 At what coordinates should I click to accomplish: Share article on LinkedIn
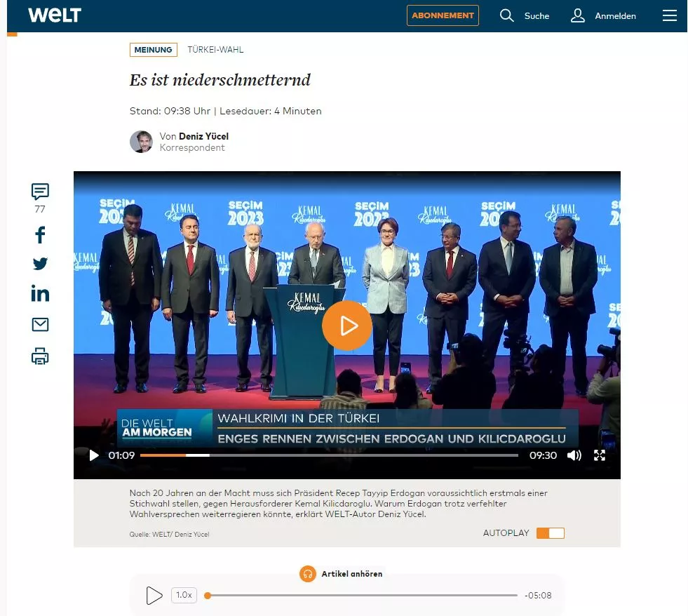pos(40,293)
